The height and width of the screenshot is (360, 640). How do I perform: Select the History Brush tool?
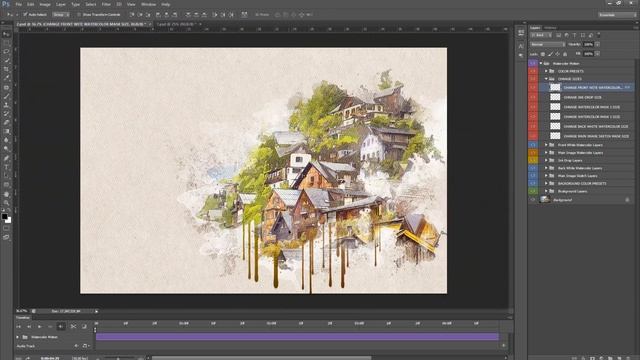pyautogui.click(x=6, y=114)
